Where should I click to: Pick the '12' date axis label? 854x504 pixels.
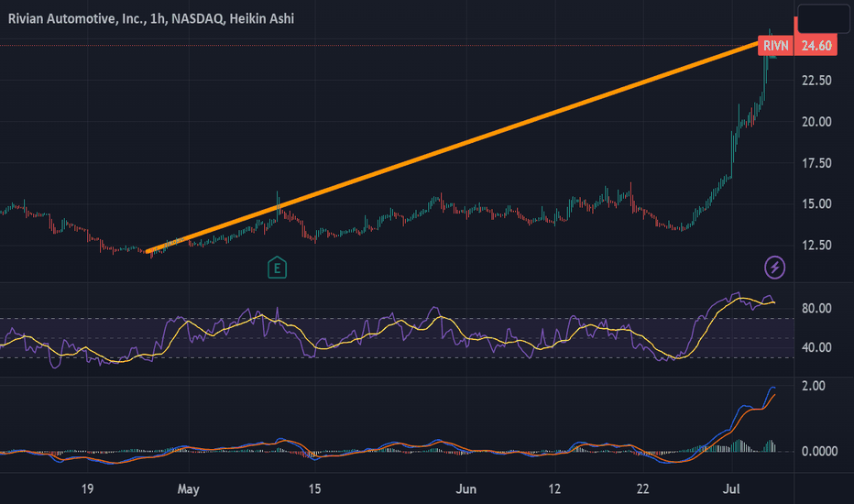click(x=554, y=488)
